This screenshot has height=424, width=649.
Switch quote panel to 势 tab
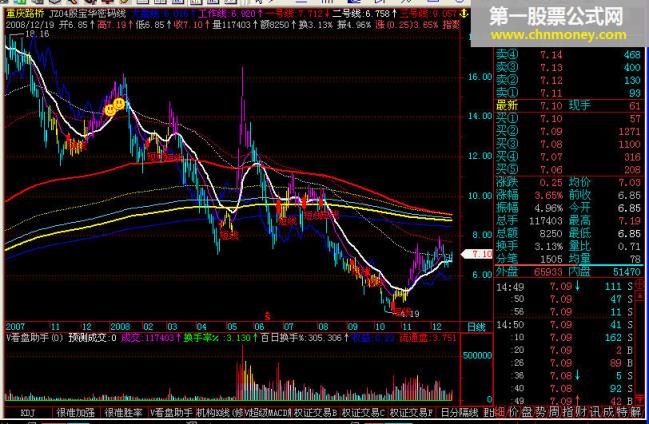click(x=541, y=412)
